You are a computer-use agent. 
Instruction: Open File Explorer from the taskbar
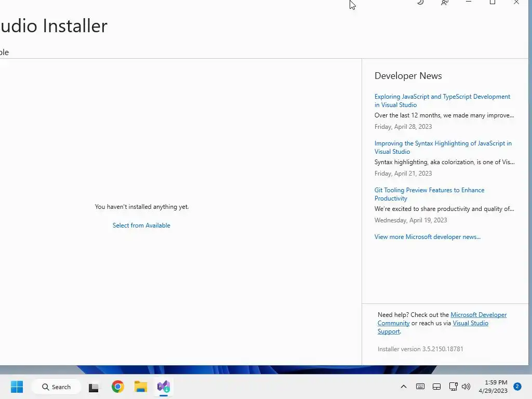coord(141,387)
